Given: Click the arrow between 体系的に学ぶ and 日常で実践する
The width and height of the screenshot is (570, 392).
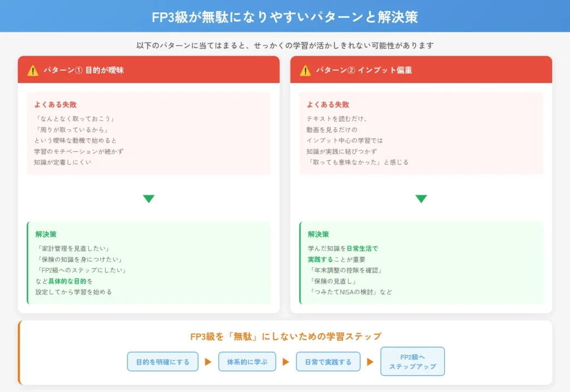Looking at the screenshot, I should (x=284, y=361).
